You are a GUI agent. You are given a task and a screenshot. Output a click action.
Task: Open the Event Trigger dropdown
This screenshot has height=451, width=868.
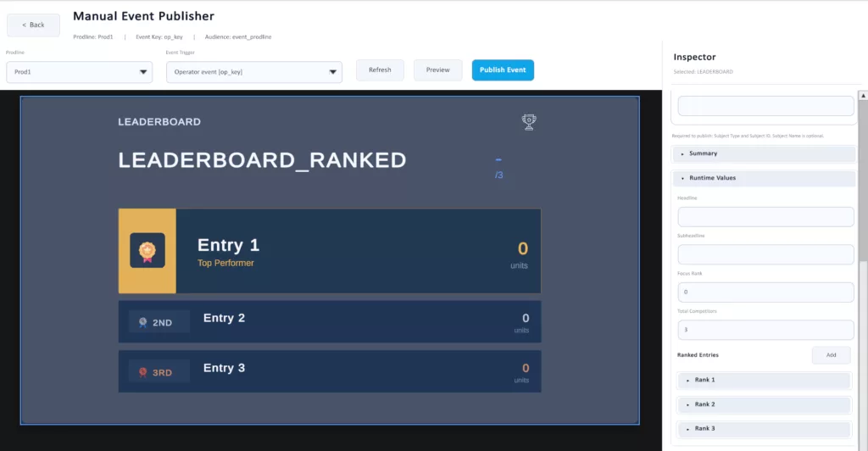[x=254, y=72]
